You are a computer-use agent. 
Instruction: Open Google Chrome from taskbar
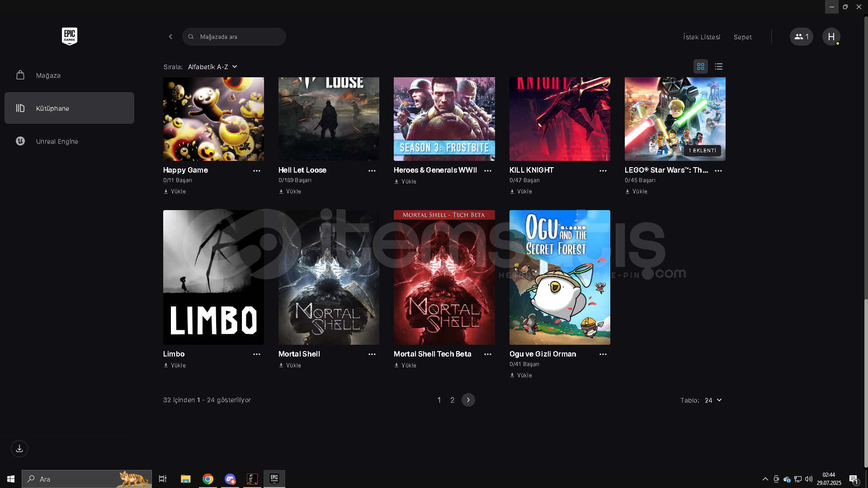(208, 479)
